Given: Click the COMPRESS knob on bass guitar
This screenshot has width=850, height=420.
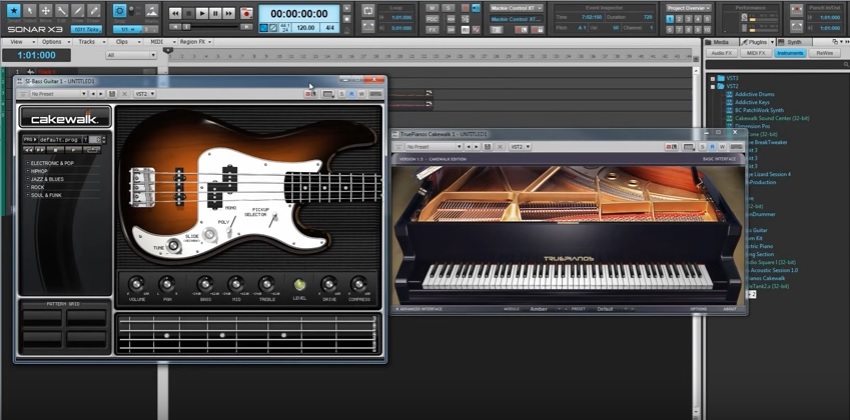Looking at the screenshot, I should [359, 284].
